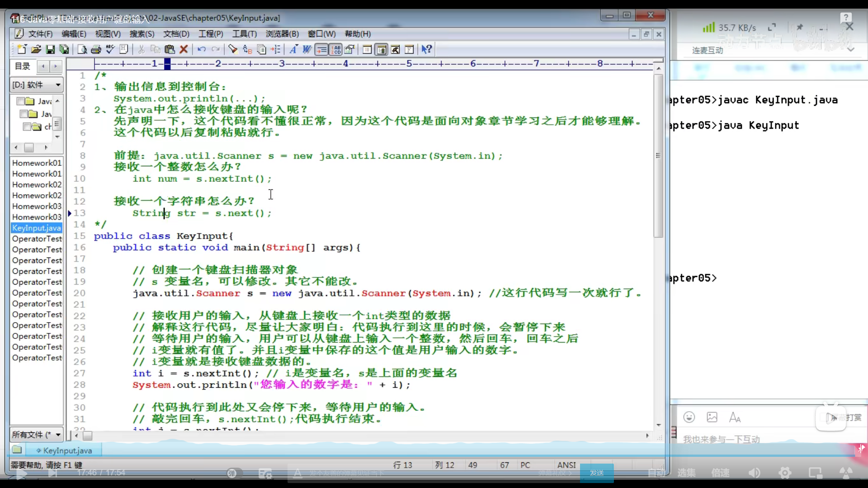Click the Paste clipboard icon
868x488 pixels.
point(170,49)
